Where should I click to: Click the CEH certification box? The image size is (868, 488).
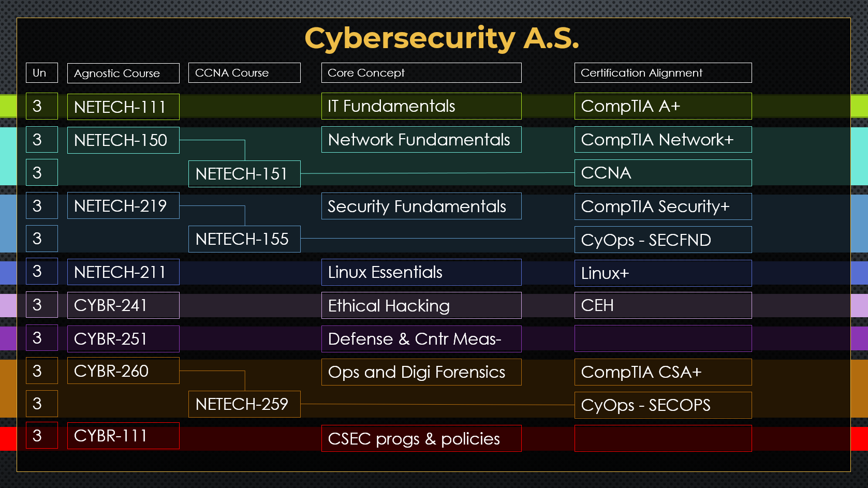click(x=663, y=305)
